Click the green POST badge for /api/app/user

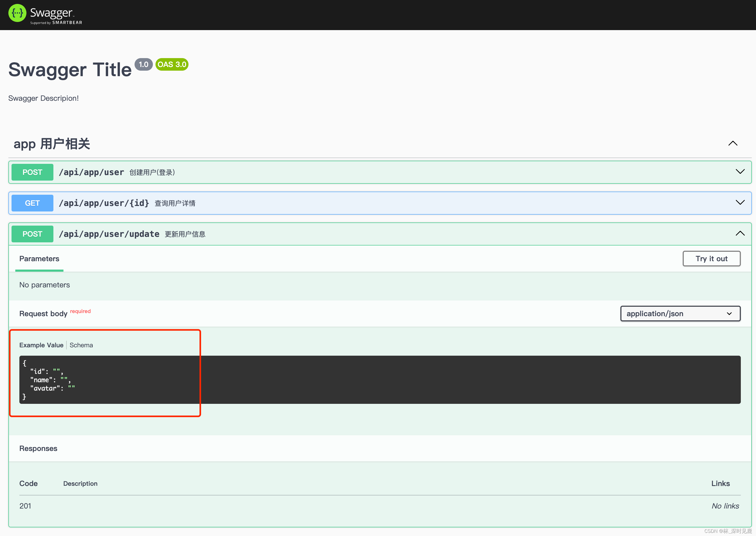[x=32, y=172]
